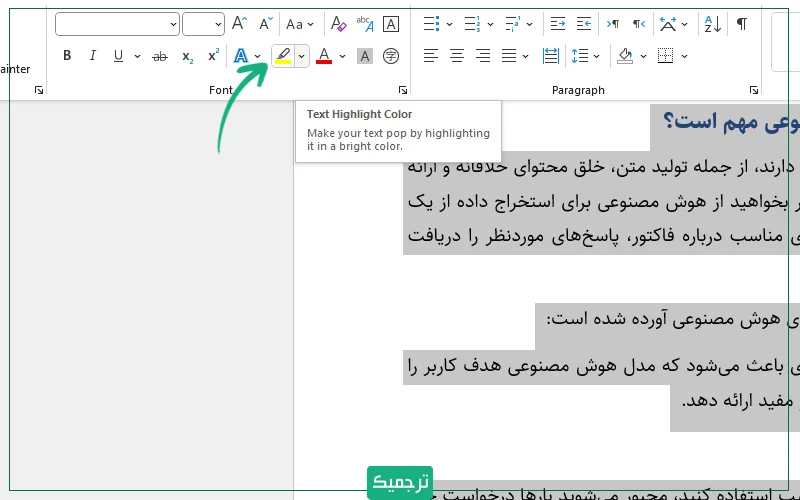The image size is (800, 500).
Task: Toggle Bold formatting
Action: tap(67, 56)
